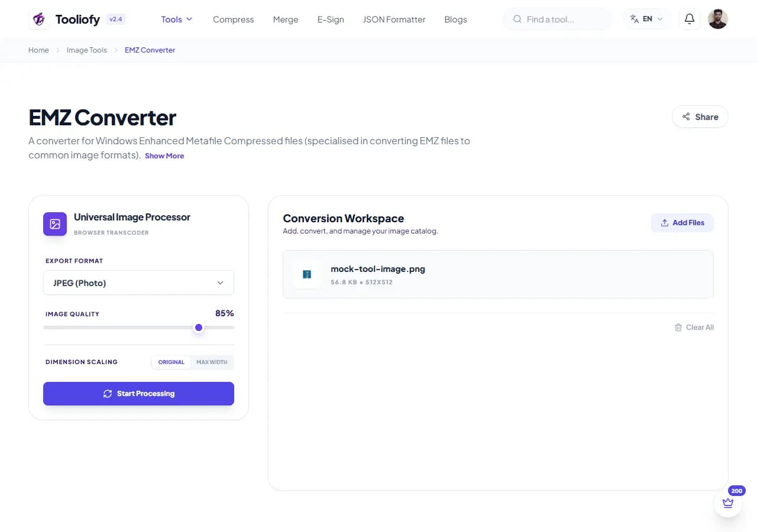Viewport: 757px width, 532px height.
Task: Click the Tooliofy logo icon
Action: pyautogui.click(x=39, y=19)
